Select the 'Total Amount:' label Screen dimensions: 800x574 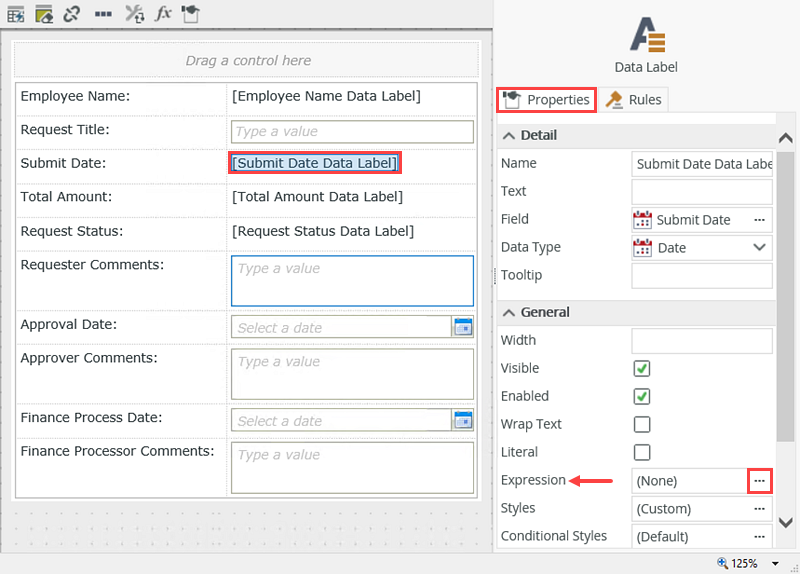pyautogui.click(x=66, y=197)
